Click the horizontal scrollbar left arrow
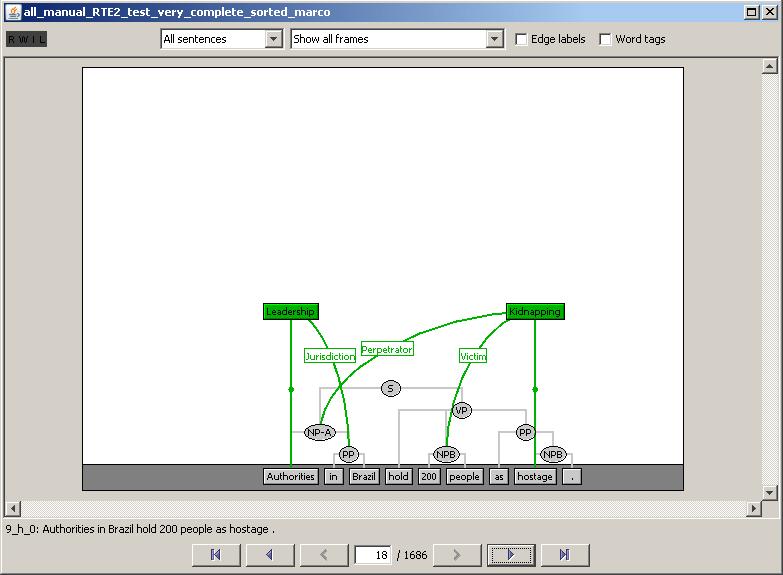 (13, 509)
